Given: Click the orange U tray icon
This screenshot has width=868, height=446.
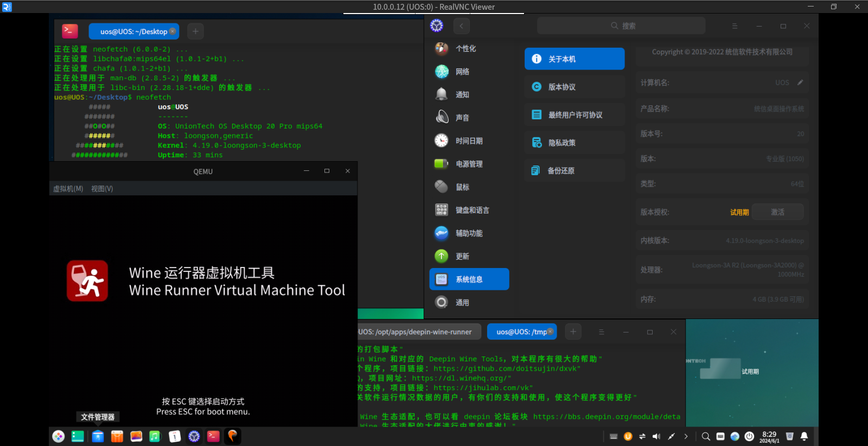Looking at the screenshot, I should pyautogui.click(x=628, y=436).
